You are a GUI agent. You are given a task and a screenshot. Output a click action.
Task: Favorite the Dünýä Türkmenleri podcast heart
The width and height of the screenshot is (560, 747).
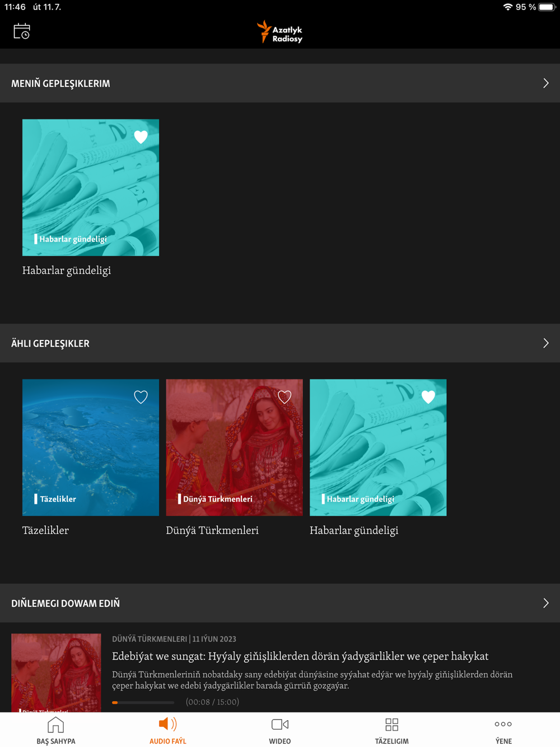click(284, 396)
